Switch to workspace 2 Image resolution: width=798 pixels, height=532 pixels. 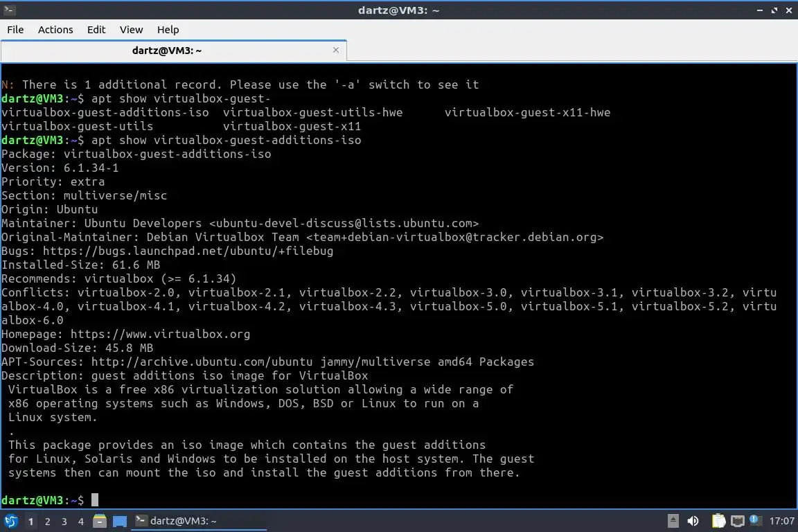(x=48, y=522)
